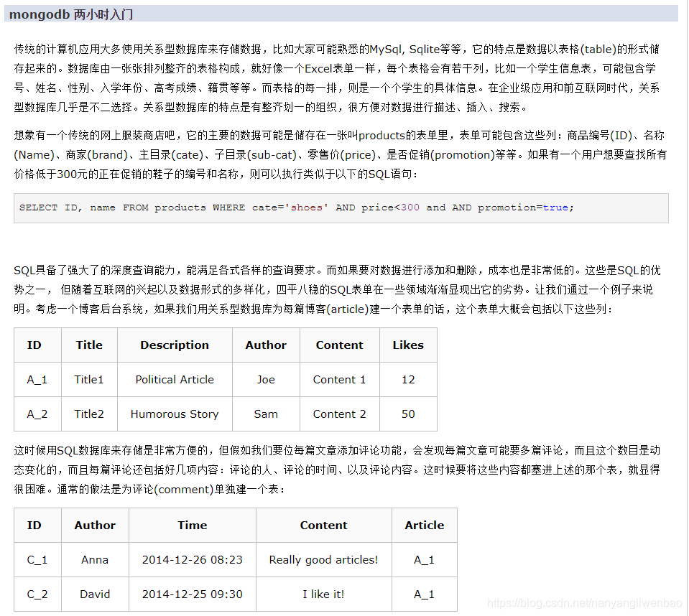Click the 'C_2' comment ID cell
The image size is (689, 616).
[37, 594]
